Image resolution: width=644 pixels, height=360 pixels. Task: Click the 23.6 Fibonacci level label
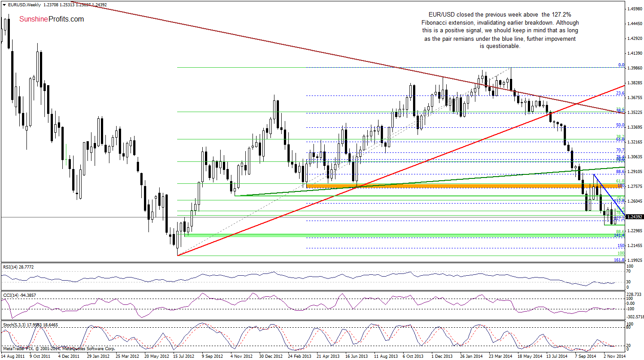(x=620, y=93)
